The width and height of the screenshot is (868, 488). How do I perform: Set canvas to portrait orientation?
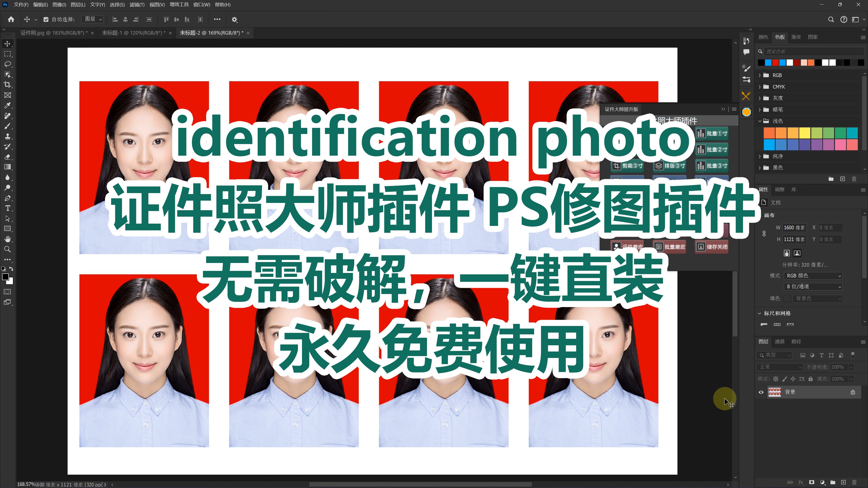click(786, 253)
